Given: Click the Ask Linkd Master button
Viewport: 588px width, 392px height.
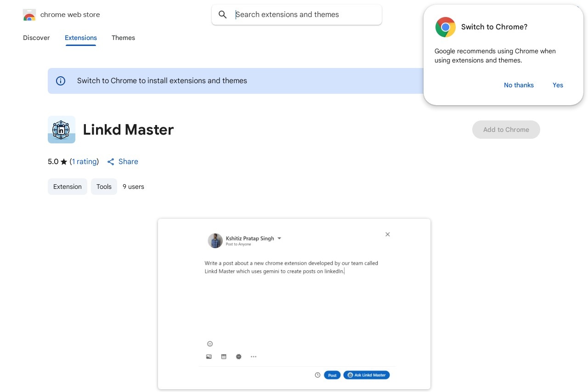Looking at the screenshot, I should tap(367, 375).
